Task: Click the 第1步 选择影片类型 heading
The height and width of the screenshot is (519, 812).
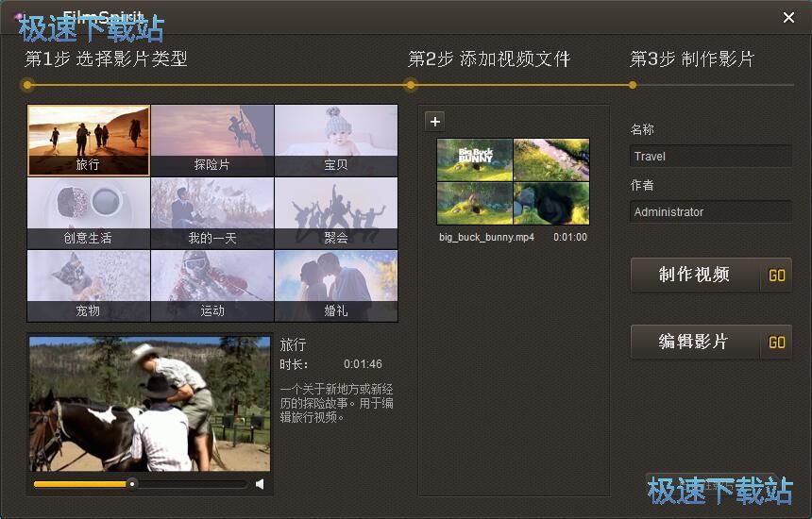Action: tap(106, 59)
